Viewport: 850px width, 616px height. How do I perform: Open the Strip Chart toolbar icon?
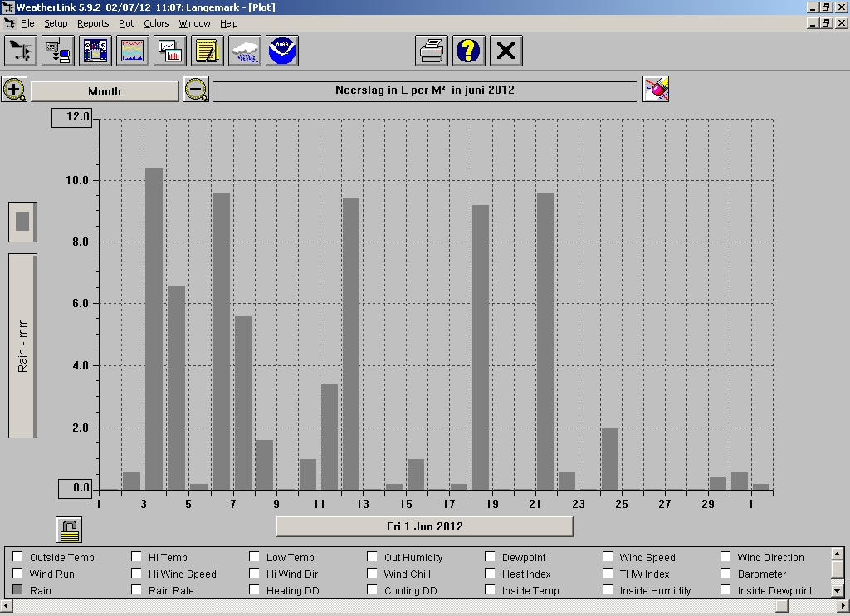click(x=170, y=51)
